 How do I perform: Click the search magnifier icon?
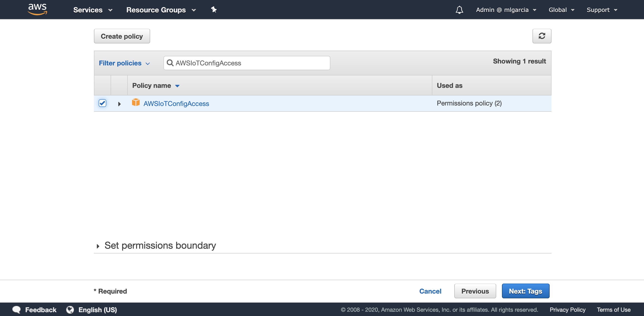coord(170,63)
